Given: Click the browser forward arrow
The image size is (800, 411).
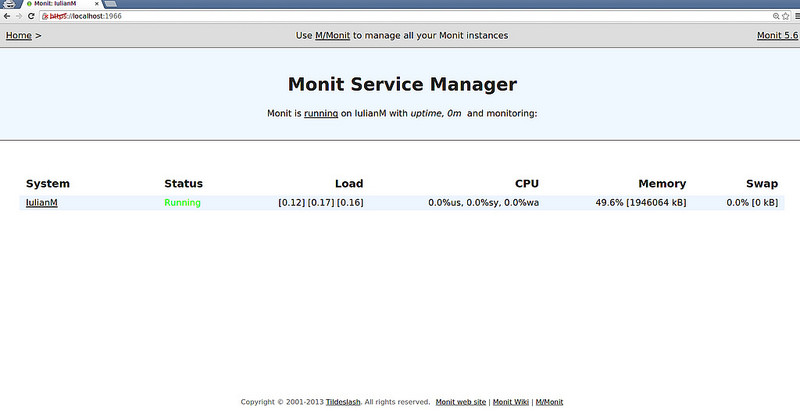Looking at the screenshot, I should 18,17.
